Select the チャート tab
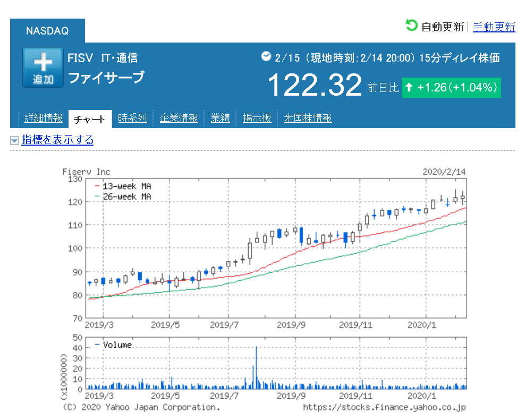 [90, 119]
